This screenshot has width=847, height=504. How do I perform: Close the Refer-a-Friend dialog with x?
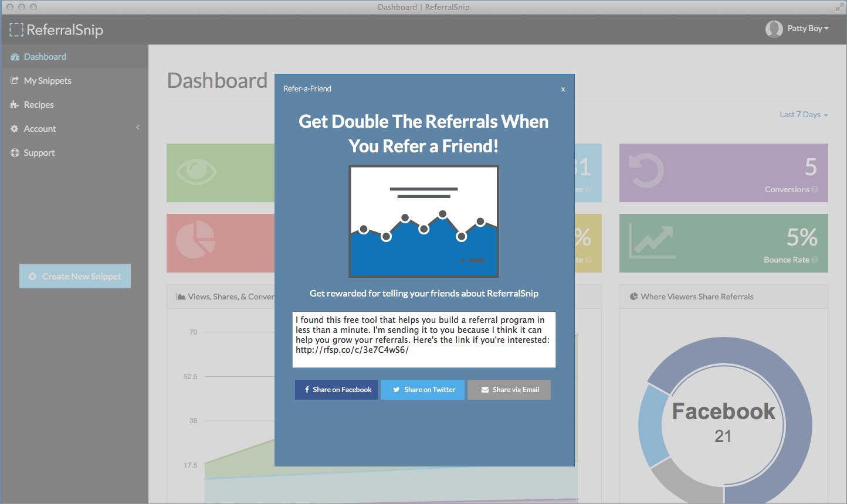(x=563, y=89)
